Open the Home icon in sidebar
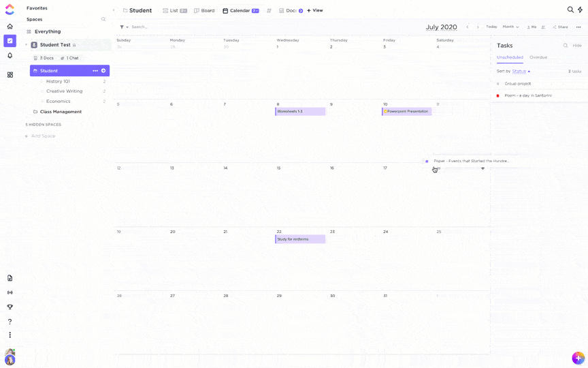The width and height of the screenshot is (588, 368). coord(10,27)
